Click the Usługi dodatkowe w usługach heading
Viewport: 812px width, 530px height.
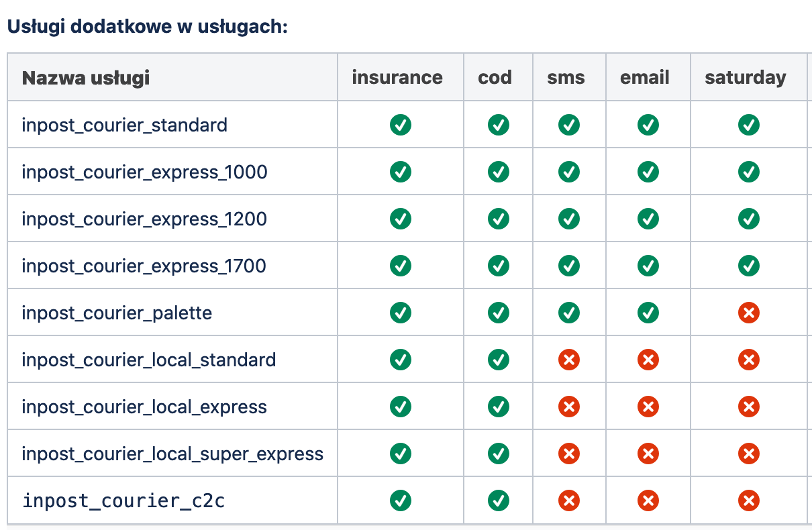point(147,27)
